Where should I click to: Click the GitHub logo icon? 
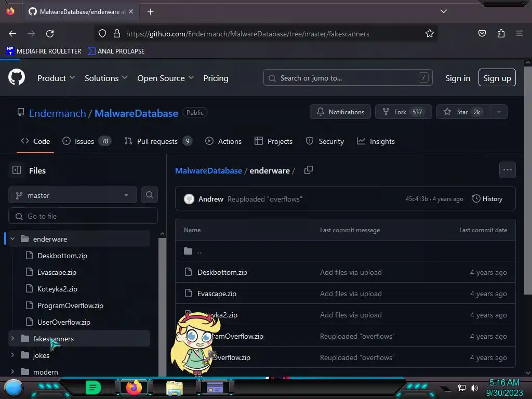pos(17,77)
